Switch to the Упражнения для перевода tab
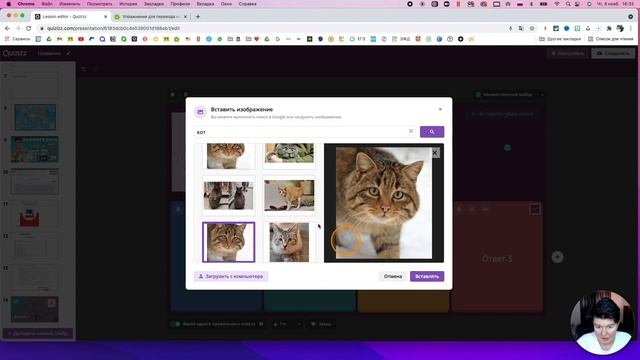 tap(150, 17)
